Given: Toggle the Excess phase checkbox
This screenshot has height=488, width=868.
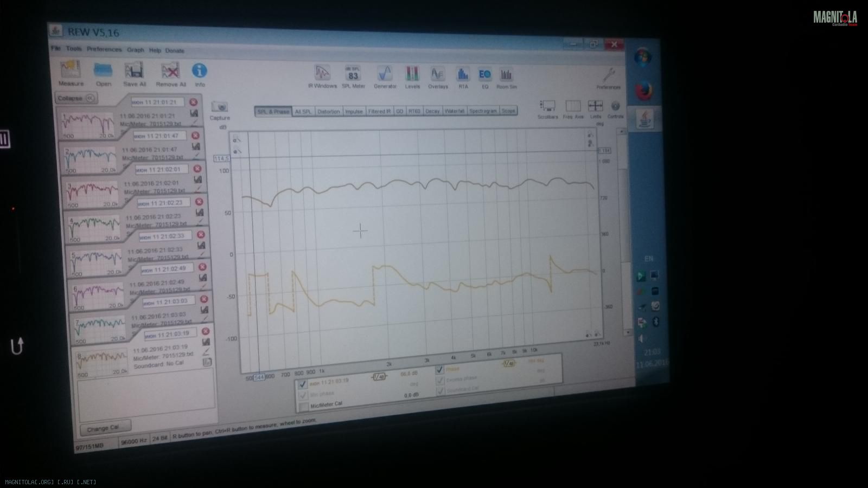Looking at the screenshot, I should [x=440, y=380].
